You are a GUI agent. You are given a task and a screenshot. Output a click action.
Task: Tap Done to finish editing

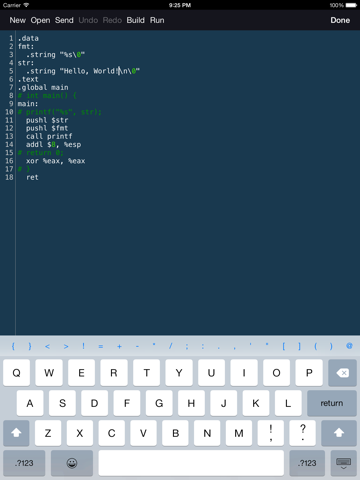(340, 20)
